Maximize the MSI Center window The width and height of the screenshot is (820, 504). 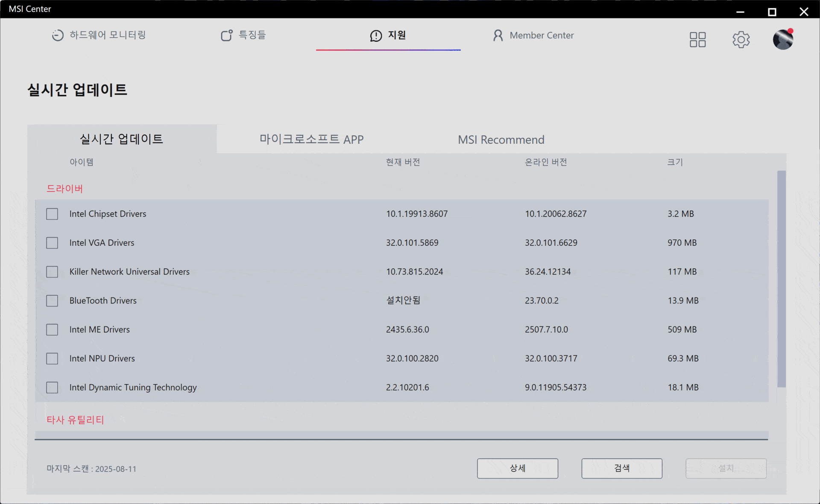coord(772,12)
